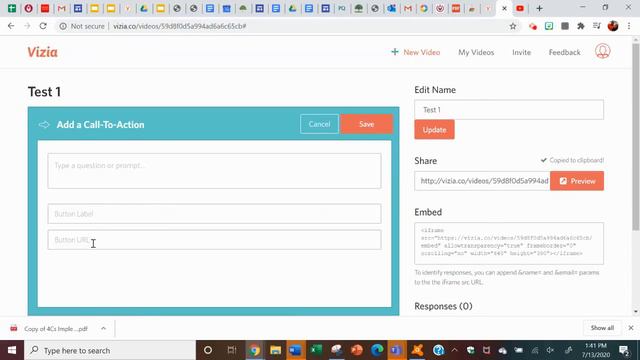Viewport: 640px width, 360px height.
Task: Click the scrollbar down arrow
Action: click(636, 312)
